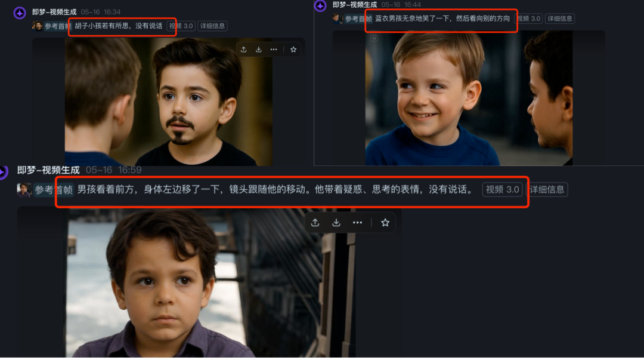644x363 pixels.
Task: Open 详细信息 for the 16:44 generation
Action: point(559,19)
